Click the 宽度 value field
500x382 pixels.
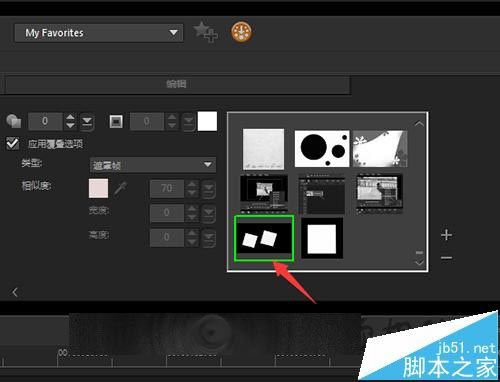coord(167,213)
